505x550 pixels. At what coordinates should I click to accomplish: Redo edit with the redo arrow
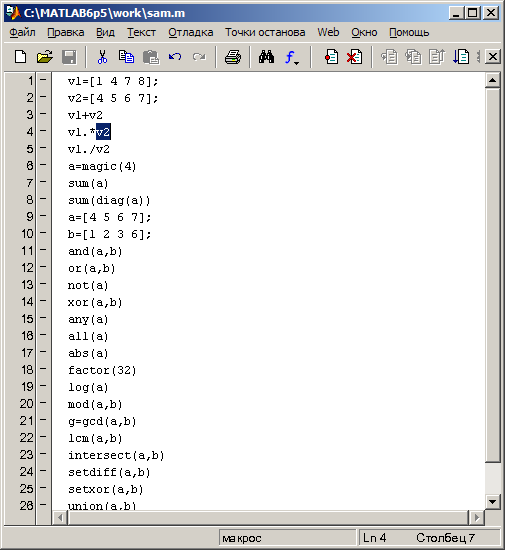199,57
